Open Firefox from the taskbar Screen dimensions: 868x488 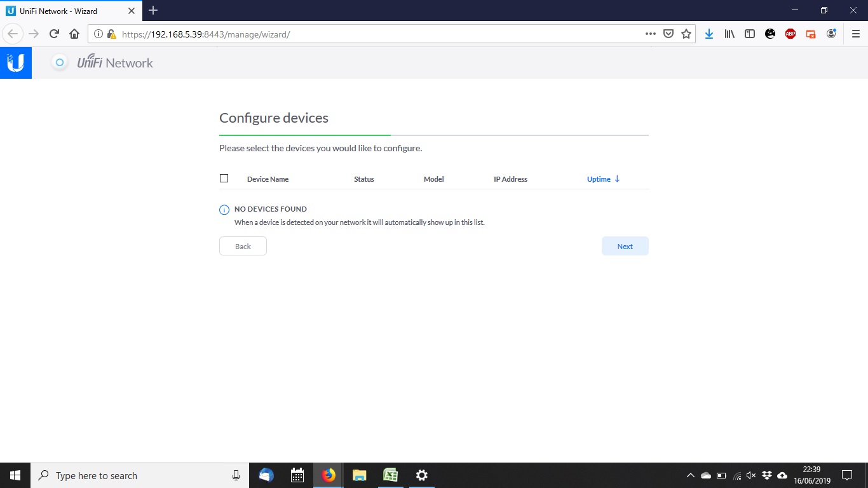[x=329, y=475]
